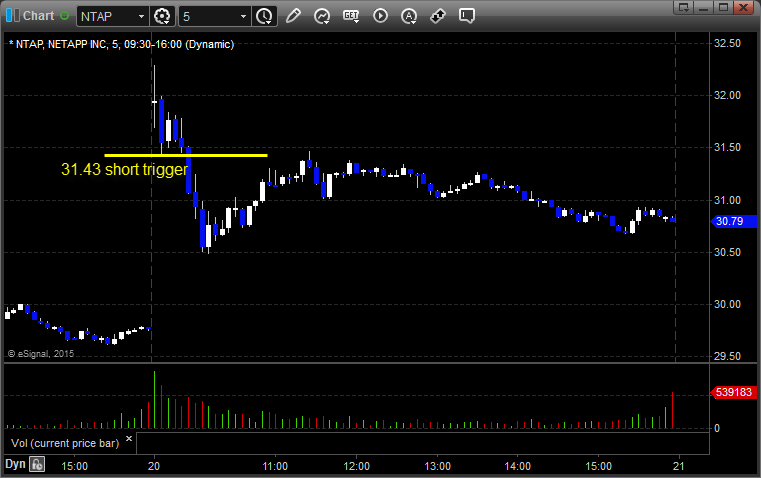Expand the NTAP symbol dropdown
The width and height of the screenshot is (761, 478).
[x=141, y=16]
